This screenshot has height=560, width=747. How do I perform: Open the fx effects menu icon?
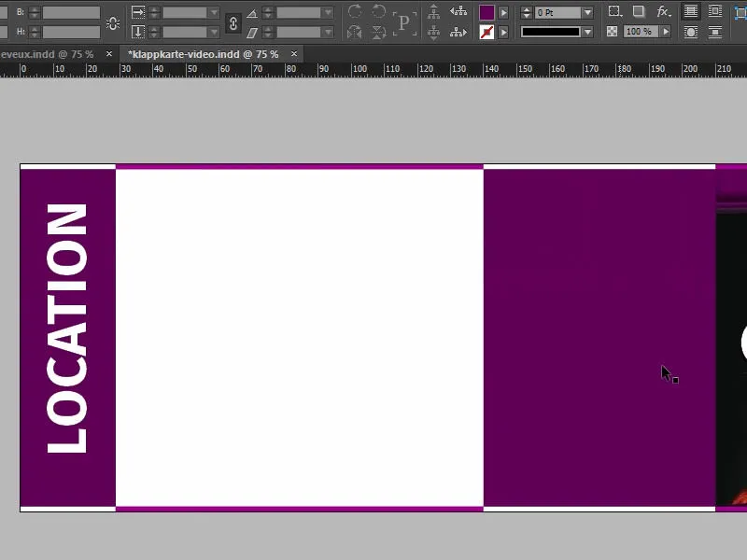[x=664, y=11]
